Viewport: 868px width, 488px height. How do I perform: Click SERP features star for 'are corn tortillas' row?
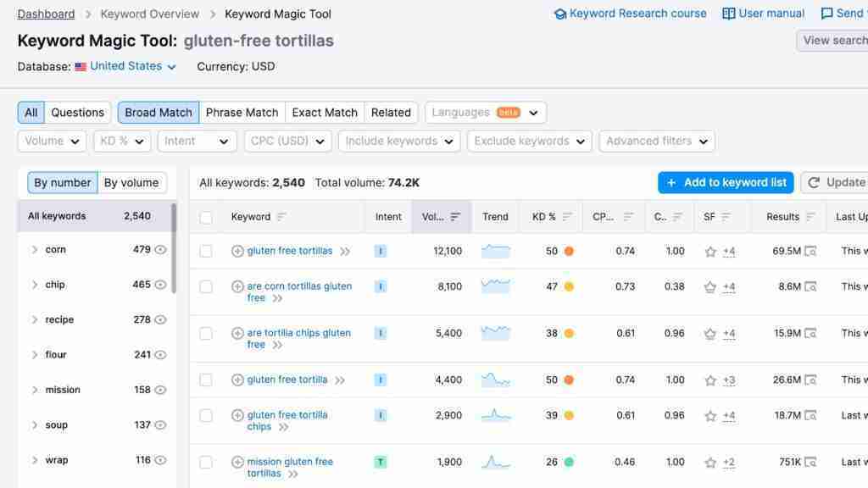click(x=710, y=287)
